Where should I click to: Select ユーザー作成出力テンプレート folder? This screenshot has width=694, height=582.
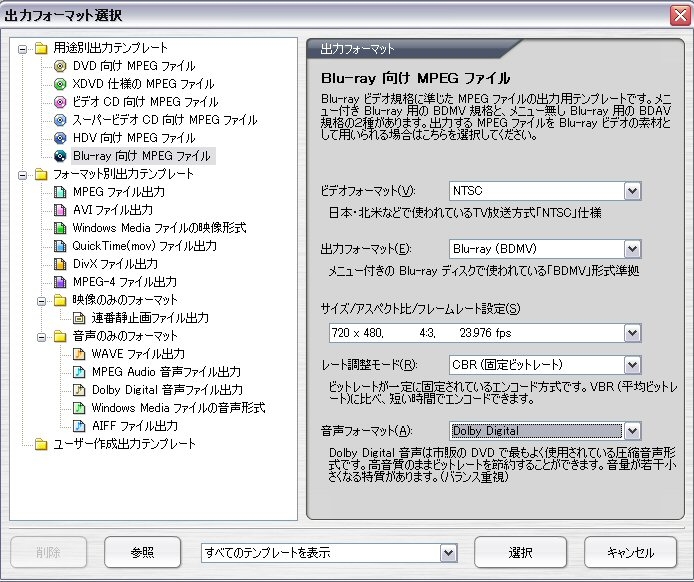124,444
